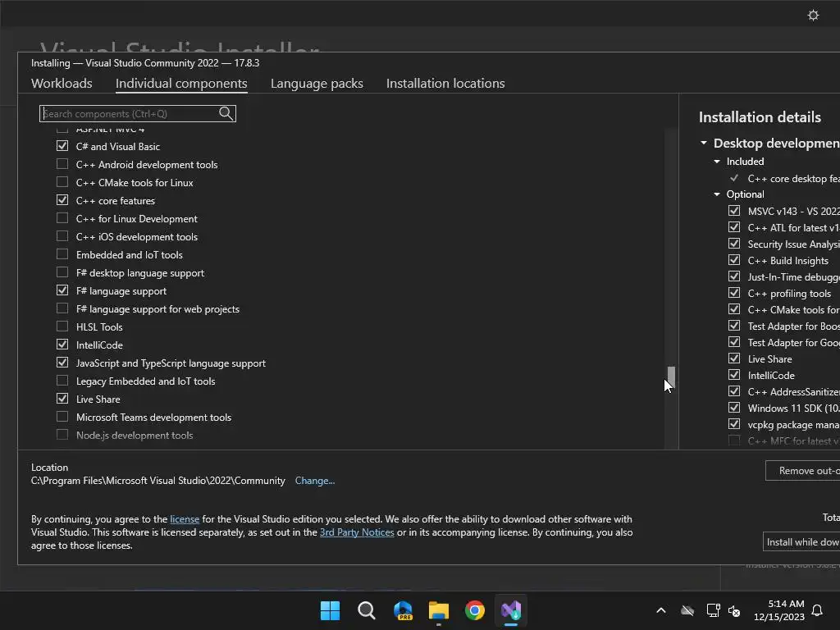Open taskbar Search
840x630 pixels.
(x=367, y=610)
